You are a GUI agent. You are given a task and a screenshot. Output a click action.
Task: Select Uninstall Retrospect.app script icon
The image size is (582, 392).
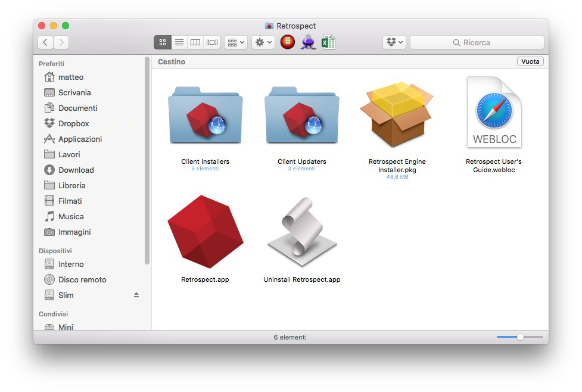click(302, 232)
